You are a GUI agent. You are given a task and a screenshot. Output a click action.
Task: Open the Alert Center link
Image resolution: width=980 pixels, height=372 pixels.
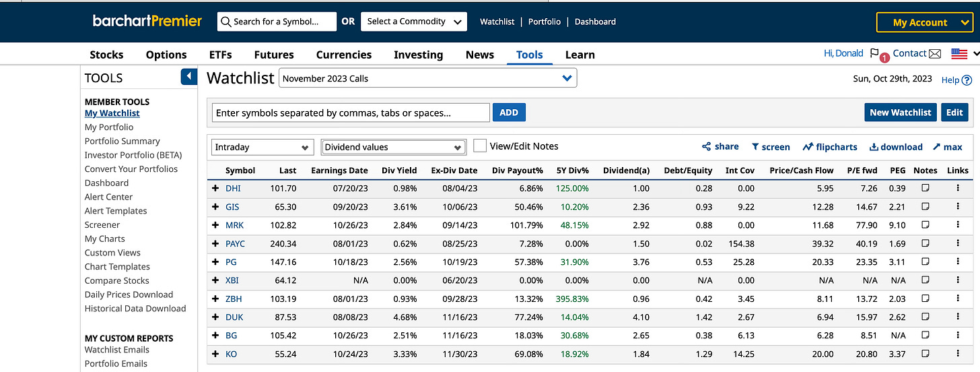coord(108,197)
